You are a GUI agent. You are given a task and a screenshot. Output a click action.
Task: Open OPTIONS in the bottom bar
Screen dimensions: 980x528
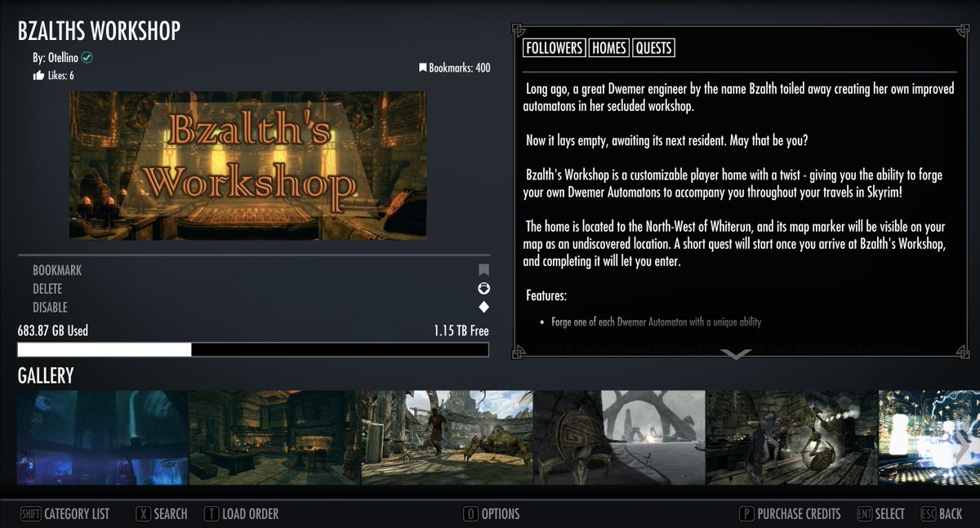pos(501,514)
